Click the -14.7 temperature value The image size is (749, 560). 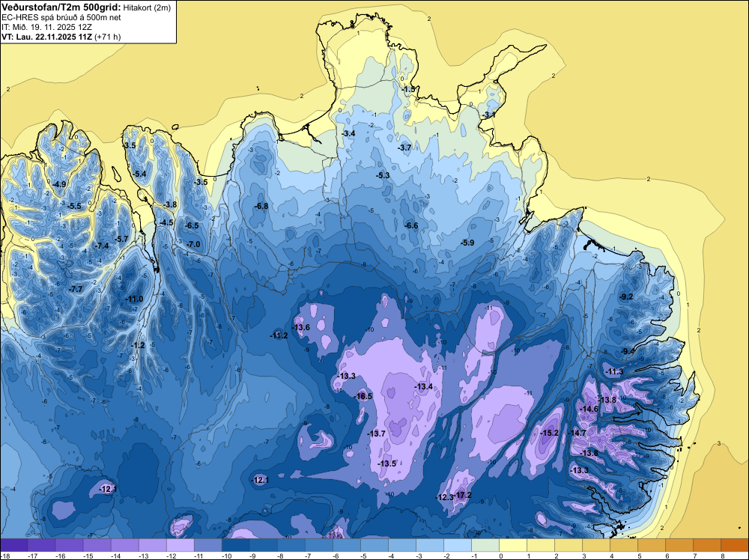coord(577,433)
